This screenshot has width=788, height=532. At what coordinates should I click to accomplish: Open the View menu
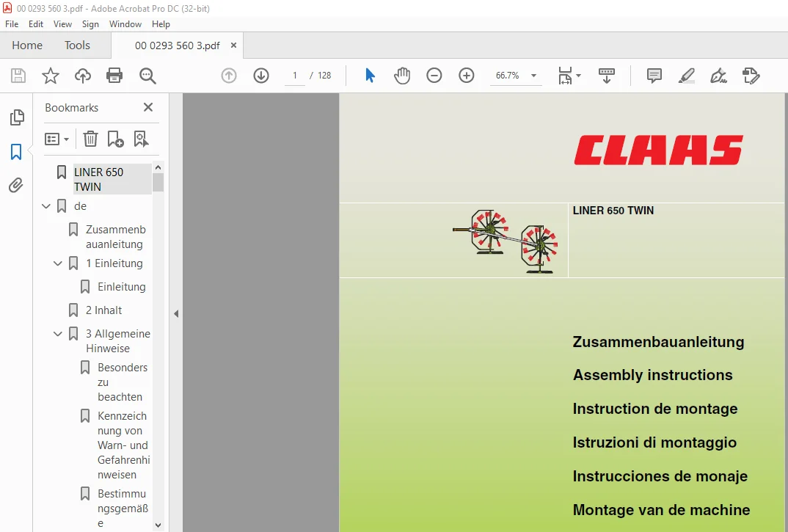point(62,24)
